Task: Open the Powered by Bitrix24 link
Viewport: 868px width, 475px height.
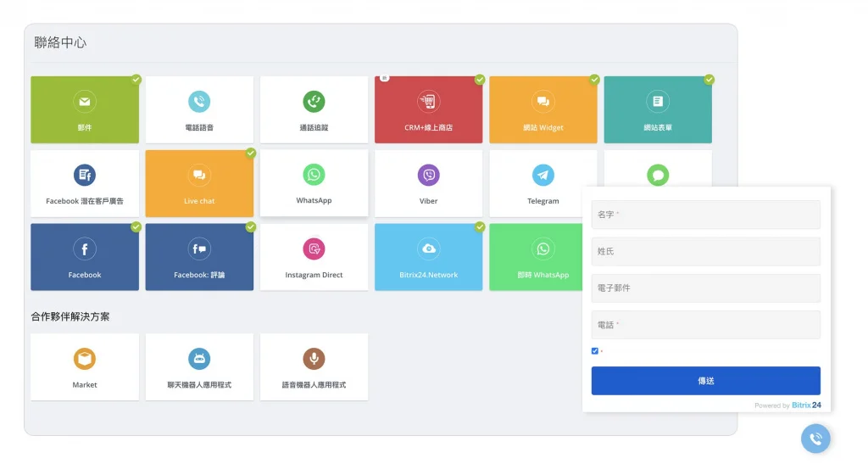Action: tap(787, 405)
